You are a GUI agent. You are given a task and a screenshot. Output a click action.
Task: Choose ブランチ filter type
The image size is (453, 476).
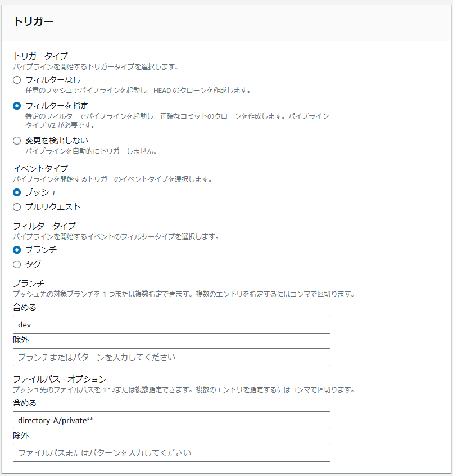[17, 250]
